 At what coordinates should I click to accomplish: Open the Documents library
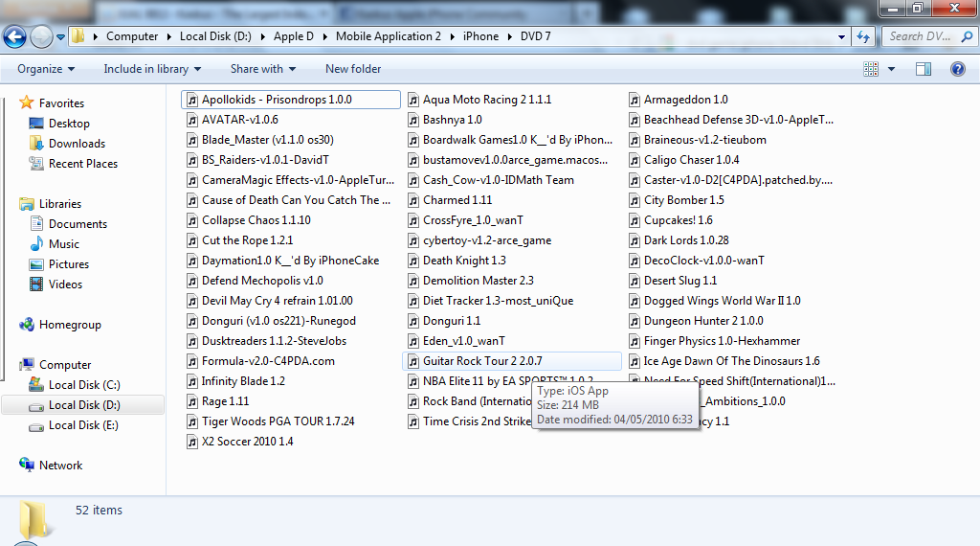[78, 224]
